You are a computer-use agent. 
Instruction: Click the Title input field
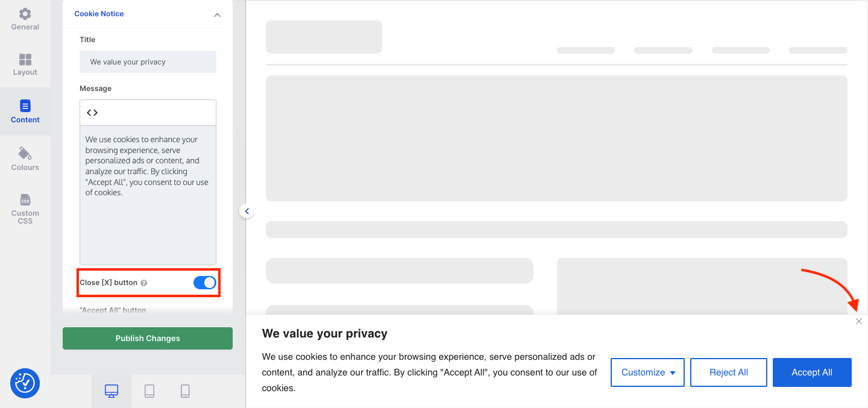pyautogui.click(x=148, y=62)
